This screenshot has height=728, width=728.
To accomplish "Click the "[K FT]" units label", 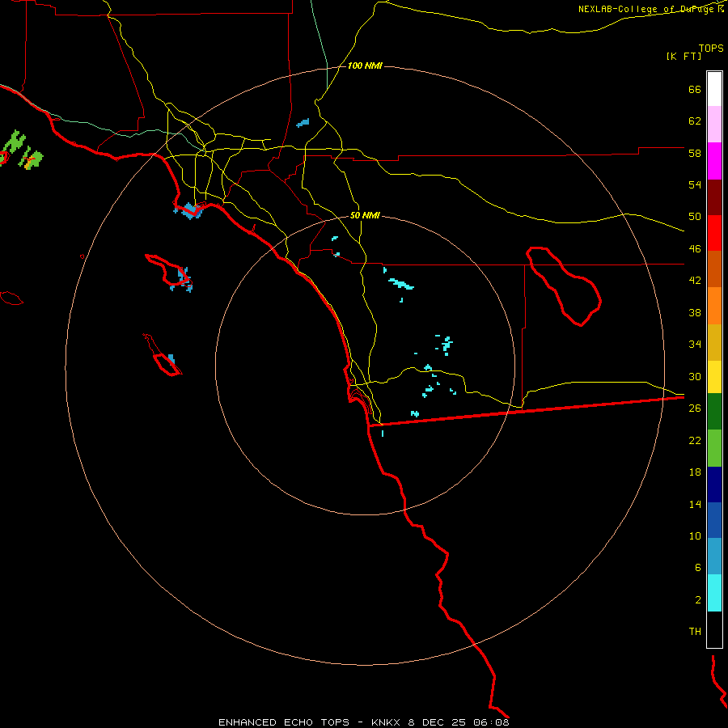I will [684, 56].
